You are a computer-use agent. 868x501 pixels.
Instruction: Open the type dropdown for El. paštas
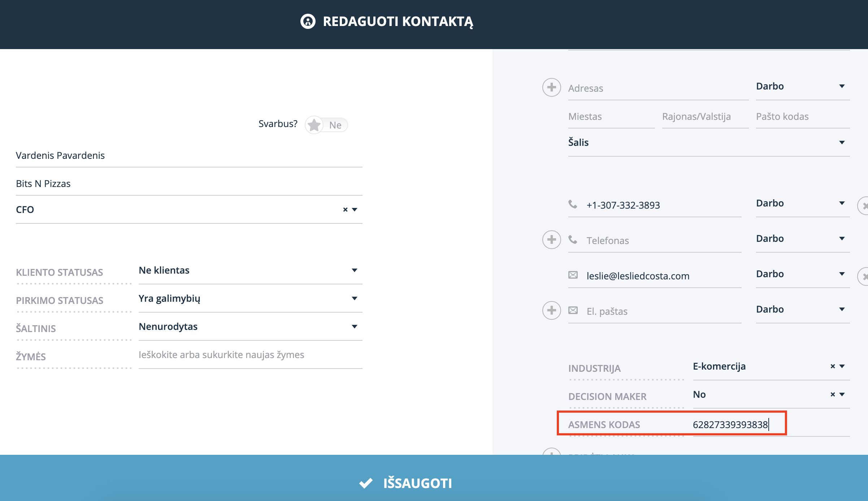click(803, 309)
